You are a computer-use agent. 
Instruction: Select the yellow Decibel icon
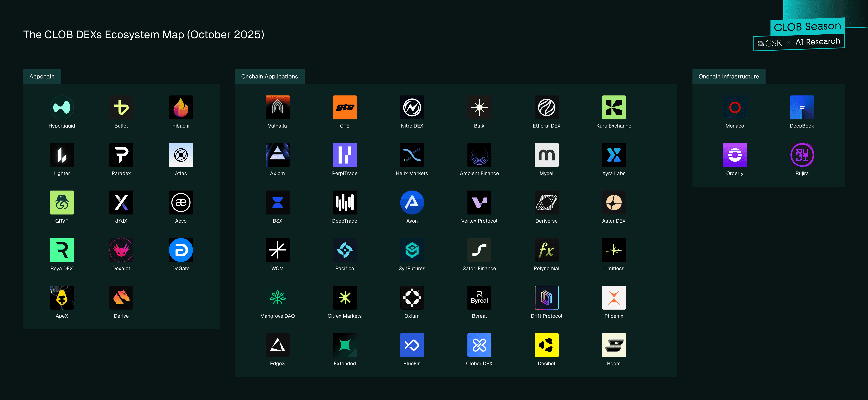[547, 345]
